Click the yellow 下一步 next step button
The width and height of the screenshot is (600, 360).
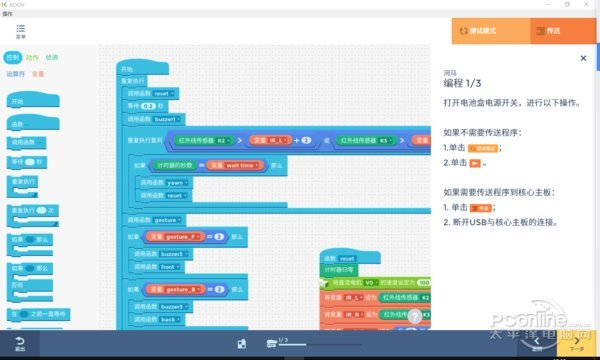pyautogui.click(x=577, y=344)
